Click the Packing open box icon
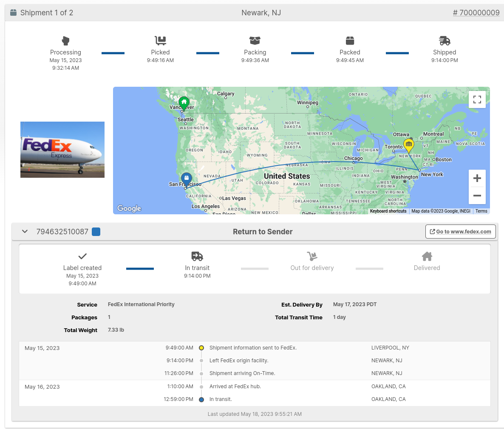The height and width of the screenshot is (435, 504). click(x=255, y=41)
